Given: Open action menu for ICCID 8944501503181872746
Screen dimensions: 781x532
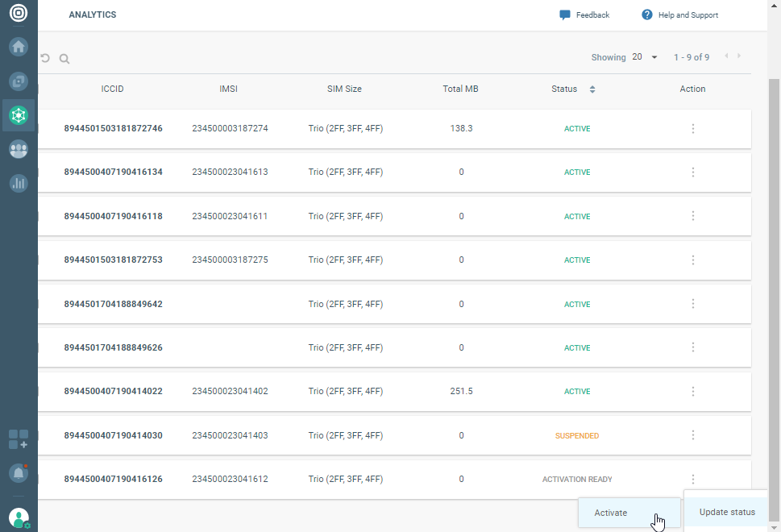Looking at the screenshot, I should (692, 129).
